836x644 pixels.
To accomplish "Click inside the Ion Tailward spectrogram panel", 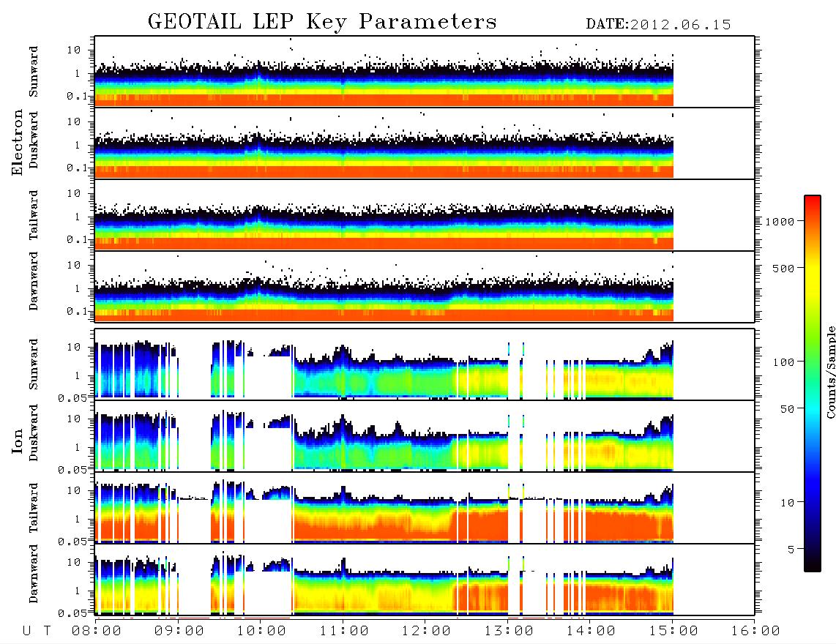I will tap(425, 508).
